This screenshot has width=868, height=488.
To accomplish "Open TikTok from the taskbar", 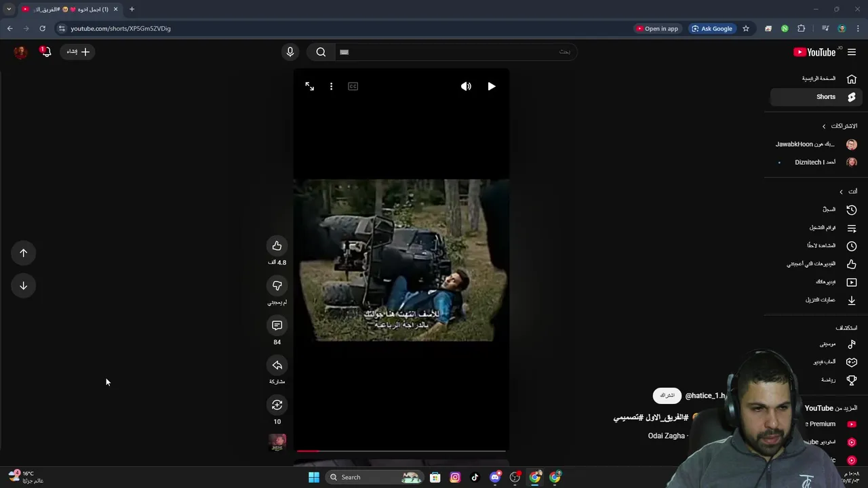I will 475,477.
